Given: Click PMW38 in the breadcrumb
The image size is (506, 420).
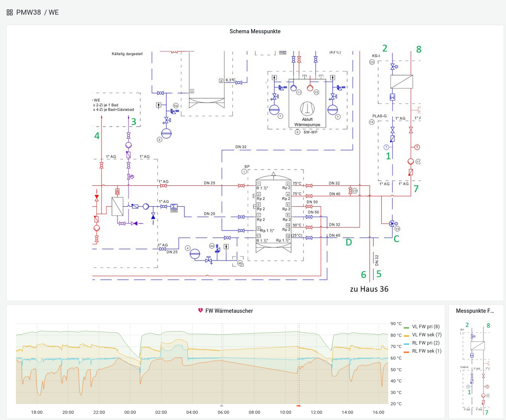Looking at the screenshot, I should (28, 12).
